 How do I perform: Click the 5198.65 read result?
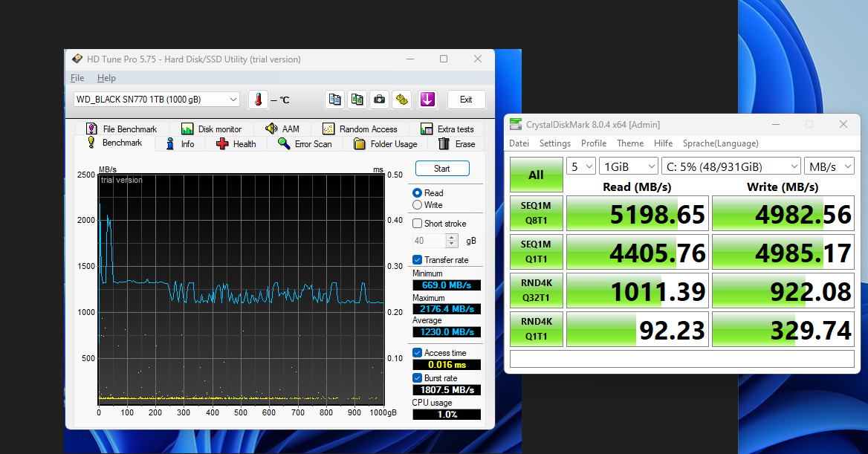coord(637,213)
